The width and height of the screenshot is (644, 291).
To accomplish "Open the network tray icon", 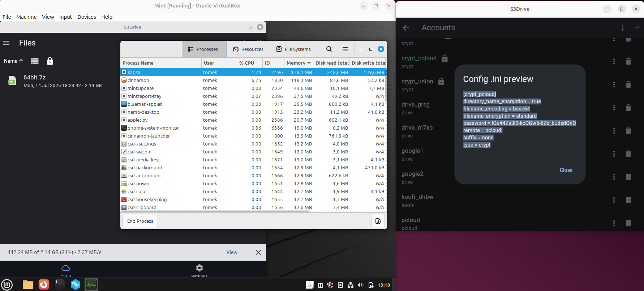I will coord(350,285).
